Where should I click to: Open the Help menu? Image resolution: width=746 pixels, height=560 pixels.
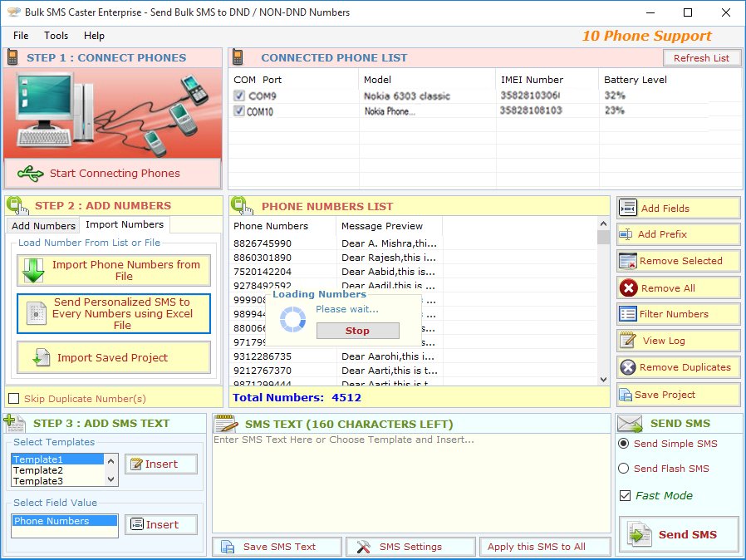click(x=94, y=36)
